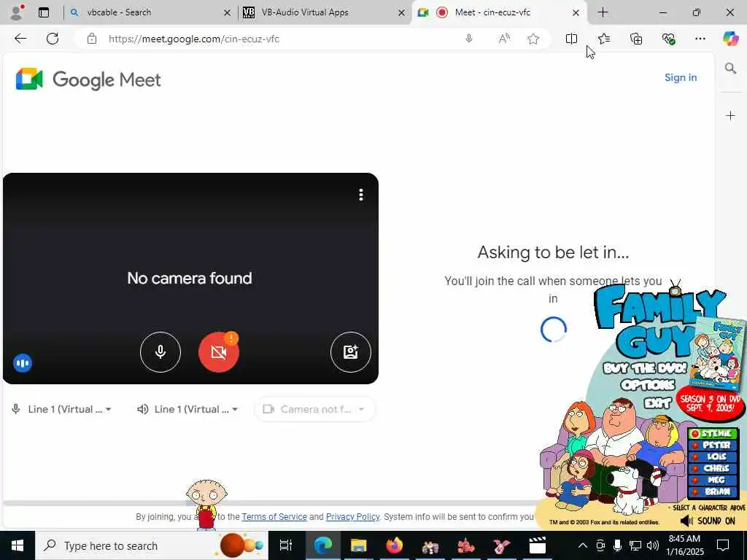Open the Collections button
This screenshot has height=560, width=747.
[x=636, y=39]
